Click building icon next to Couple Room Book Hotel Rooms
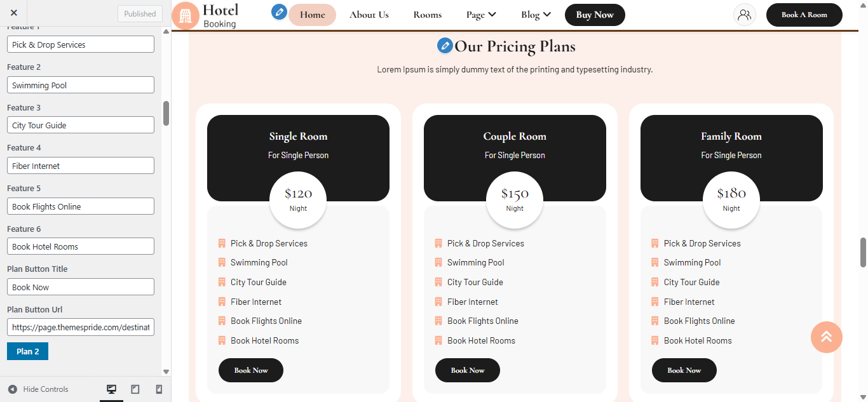Screen dimensions: 868x402 point(438,340)
